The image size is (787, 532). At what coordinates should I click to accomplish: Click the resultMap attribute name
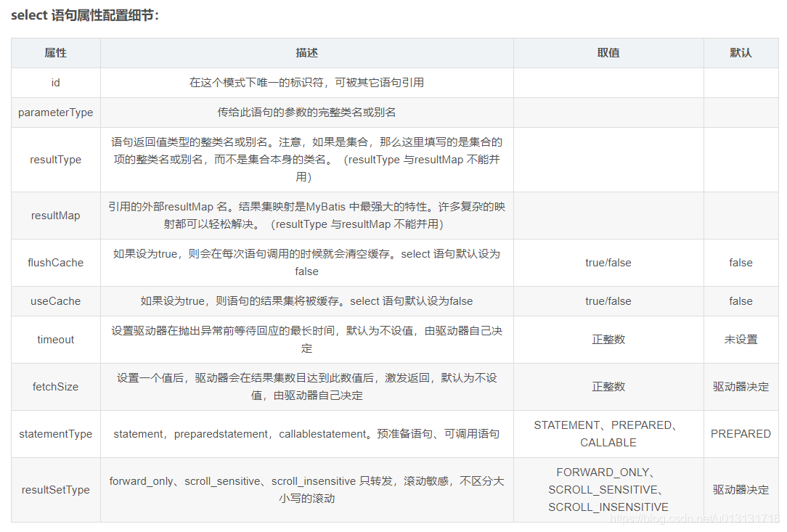55,215
